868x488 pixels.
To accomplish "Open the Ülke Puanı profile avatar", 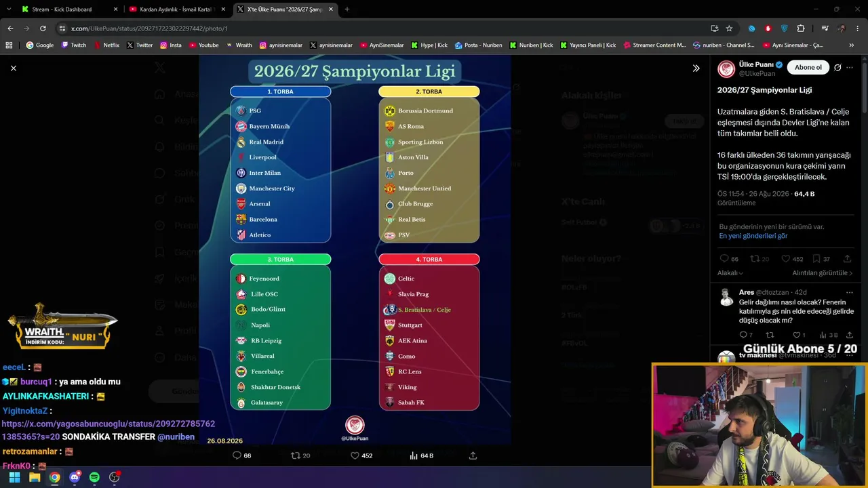I will 726,68.
